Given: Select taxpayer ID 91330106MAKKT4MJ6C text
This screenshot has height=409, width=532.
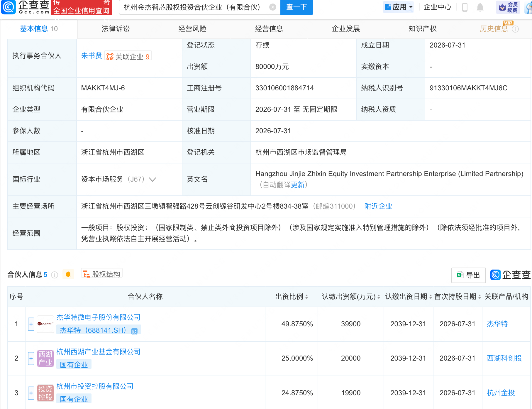Looking at the screenshot, I should tap(468, 88).
